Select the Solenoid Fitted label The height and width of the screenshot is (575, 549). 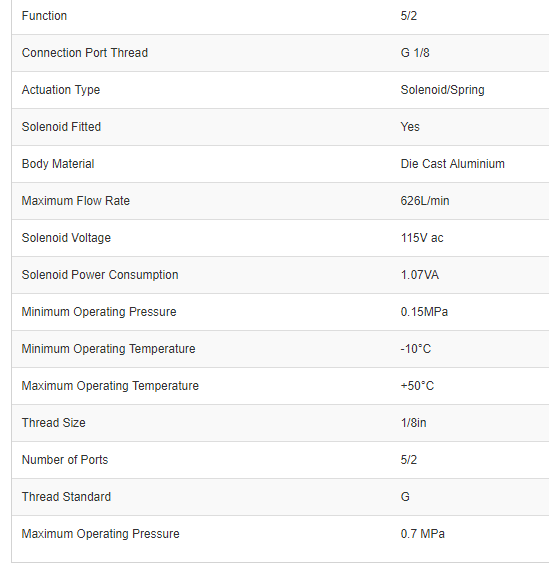coord(61,127)
